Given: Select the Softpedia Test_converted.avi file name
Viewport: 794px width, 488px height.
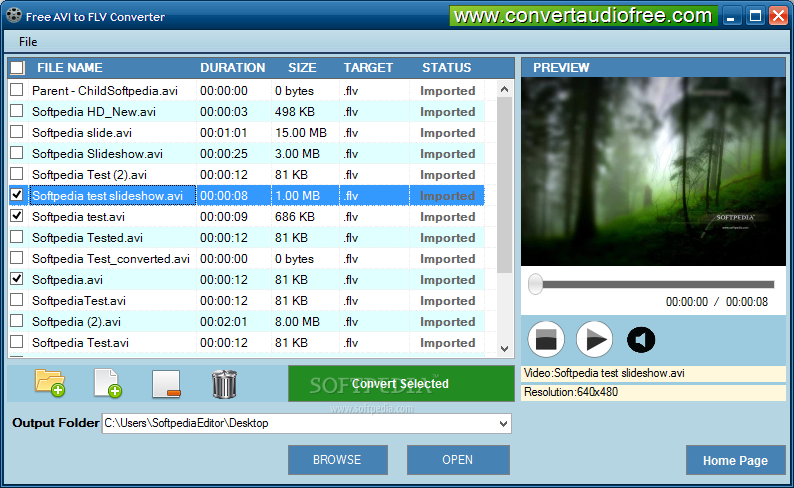Looking at the screenshot, I should coord(111,259).
